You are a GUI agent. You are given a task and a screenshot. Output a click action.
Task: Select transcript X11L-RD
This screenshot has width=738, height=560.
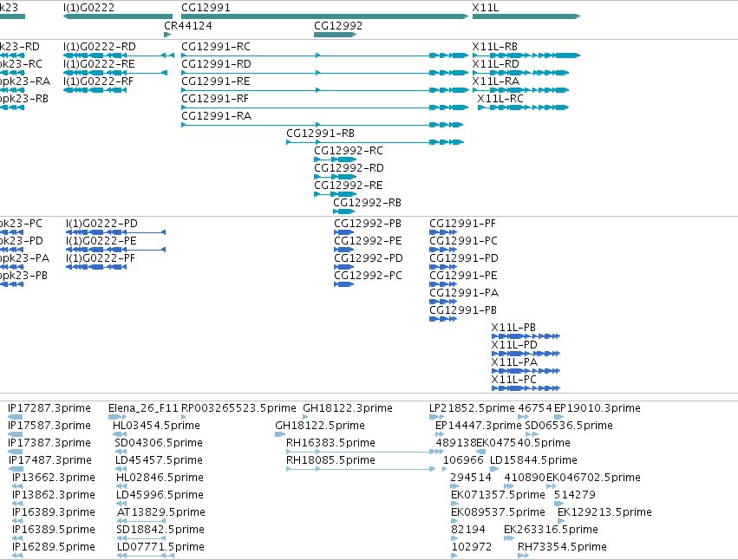pos(520,73)
